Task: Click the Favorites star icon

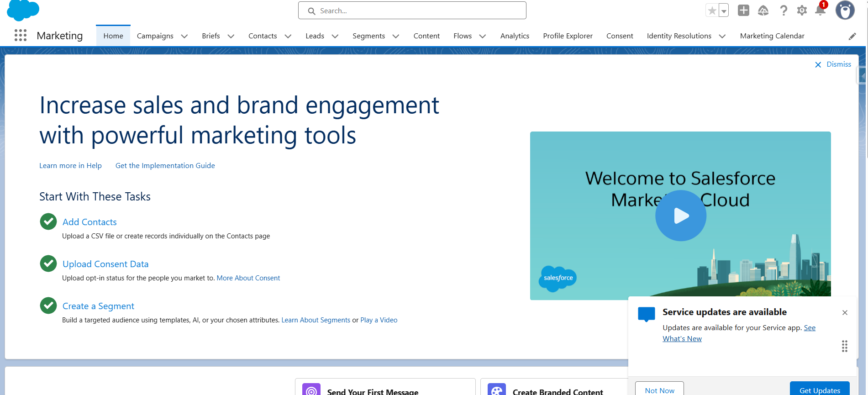Action: (712, 11)
